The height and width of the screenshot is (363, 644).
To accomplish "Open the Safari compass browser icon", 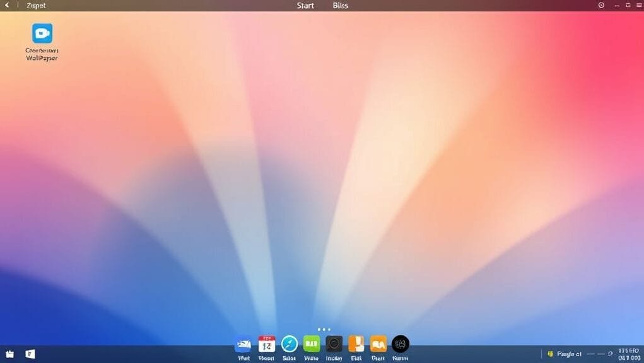I will tap(288, 345).
